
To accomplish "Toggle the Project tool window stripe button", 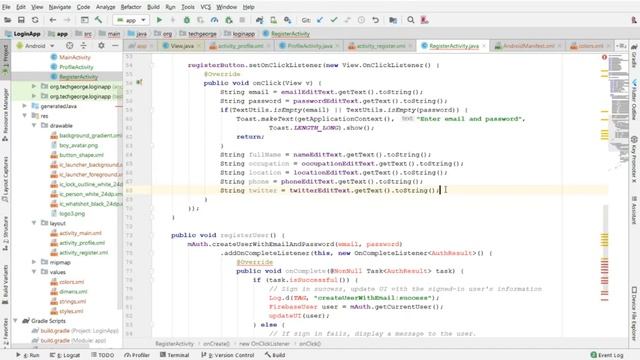I will pos(5,59).
